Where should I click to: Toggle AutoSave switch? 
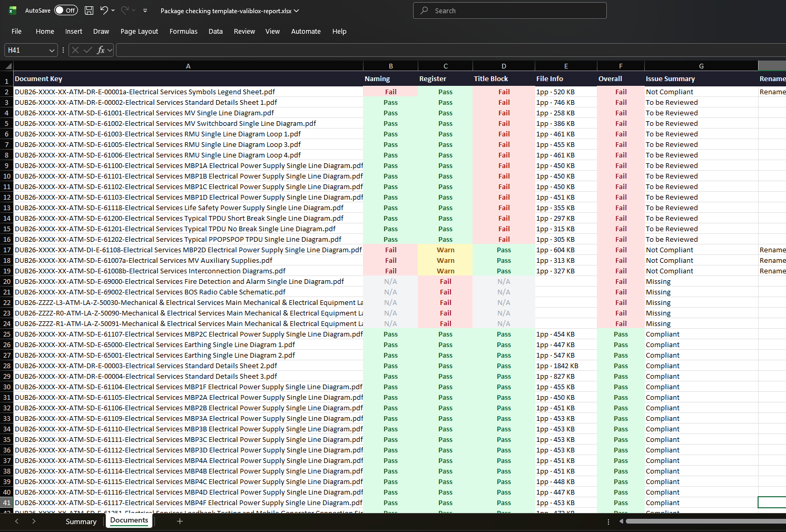pos(66,11)
